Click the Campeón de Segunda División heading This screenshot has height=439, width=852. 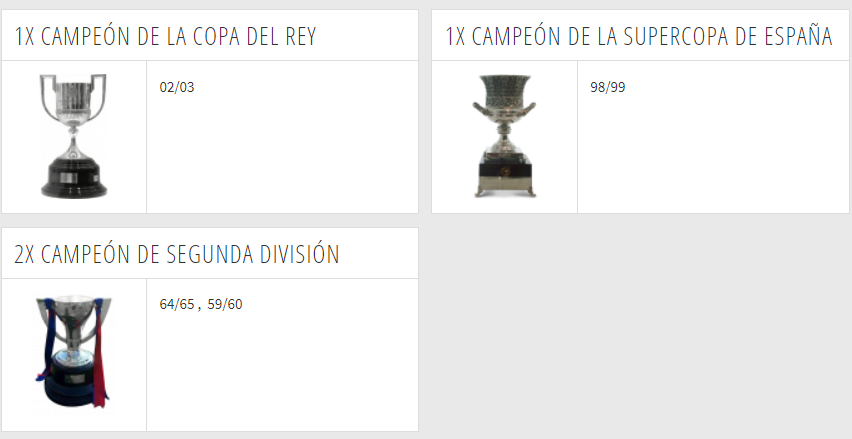[177, 254]
